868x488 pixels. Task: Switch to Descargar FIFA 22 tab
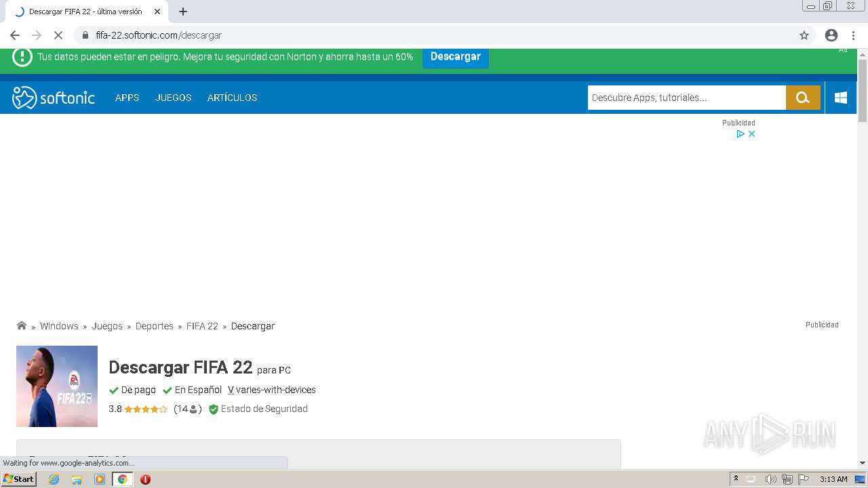pyautogui.click(x=85, y=12)
